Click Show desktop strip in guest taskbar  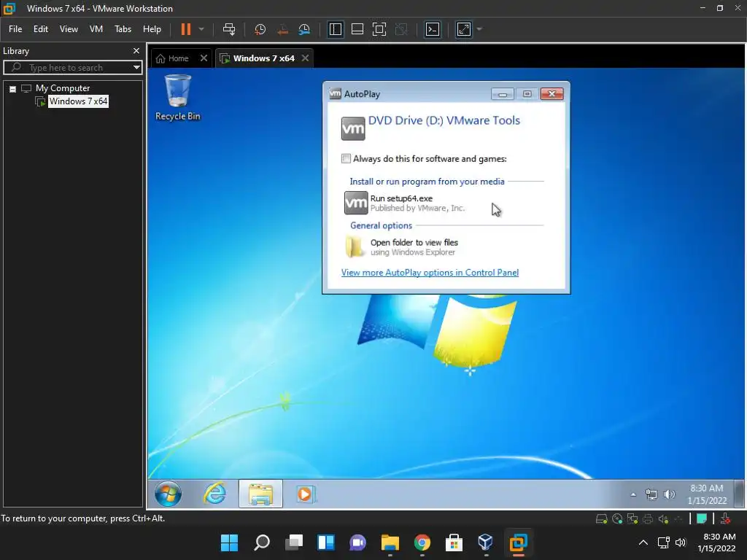coord(738,494)
